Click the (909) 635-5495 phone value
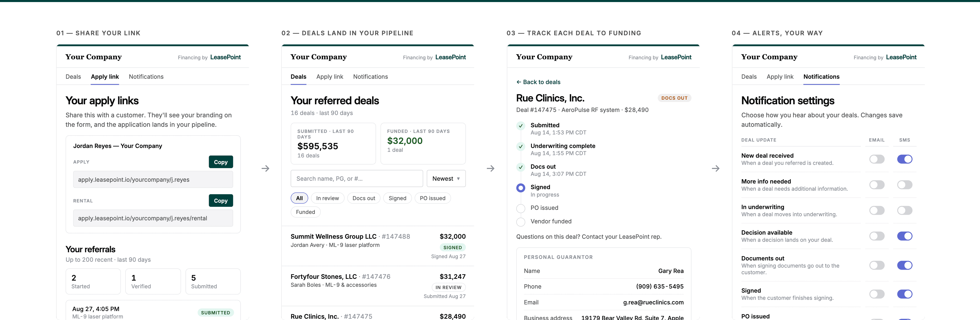Image resolution: width=980 pixels, height=320 pixels. click(660, 287)
